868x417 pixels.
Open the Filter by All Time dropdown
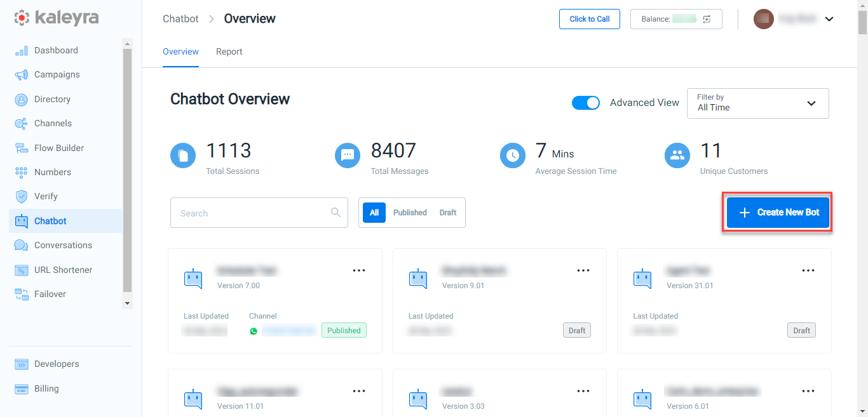[x=758, y=103]
